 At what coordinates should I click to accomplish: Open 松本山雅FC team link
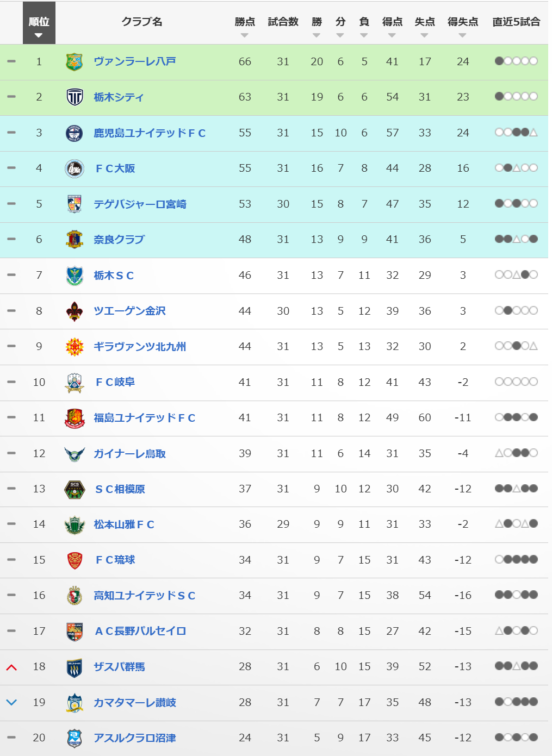[x=124, y=524]
